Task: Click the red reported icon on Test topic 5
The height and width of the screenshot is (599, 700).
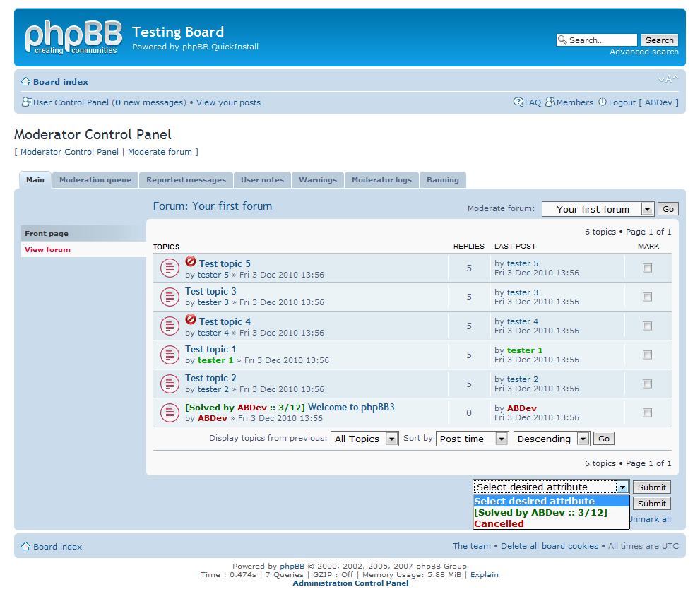Action: pyautogui.click(x=191, y=262)
